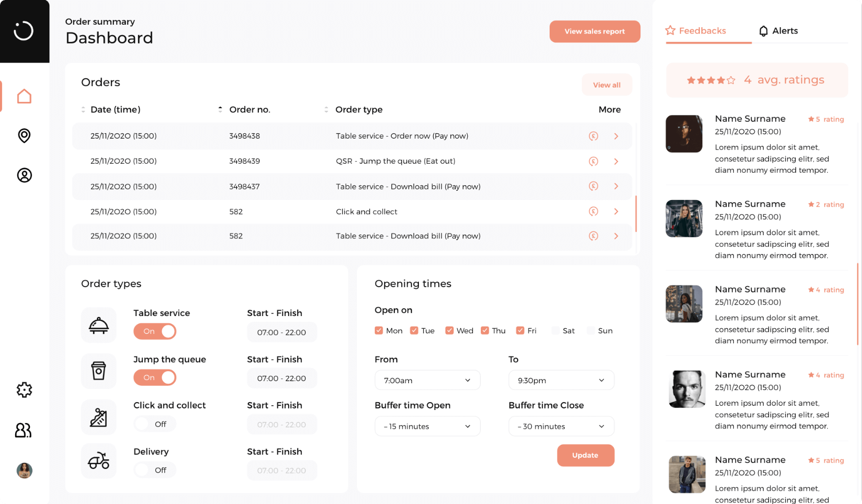Open the Home dashboard icon in sidebar
Viewport: 862px width, 504px height.
[24, 96]
